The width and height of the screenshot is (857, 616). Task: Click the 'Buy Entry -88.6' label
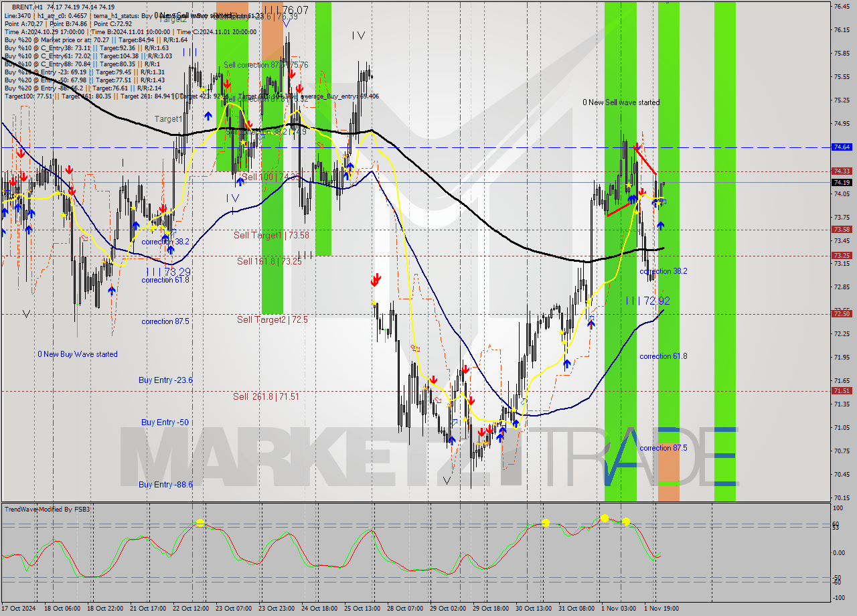(165, 484)
